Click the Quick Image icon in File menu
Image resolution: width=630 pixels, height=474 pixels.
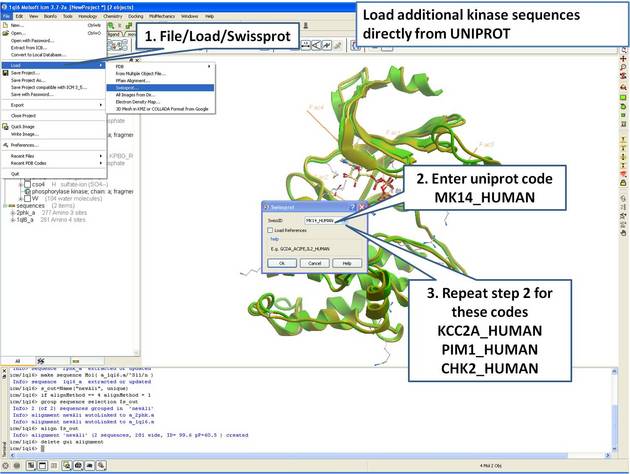[6, 127]
